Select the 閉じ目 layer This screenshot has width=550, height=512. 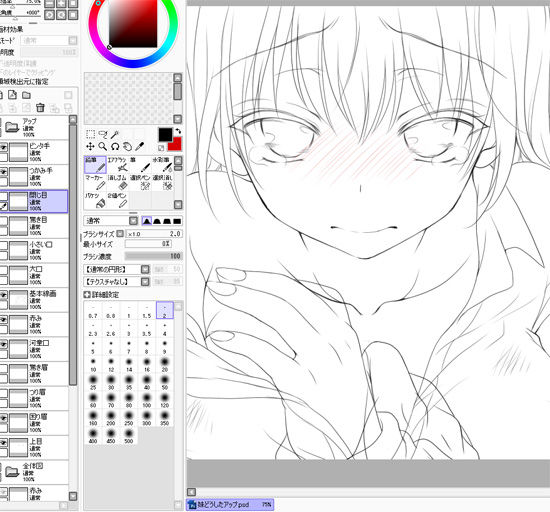34,201
